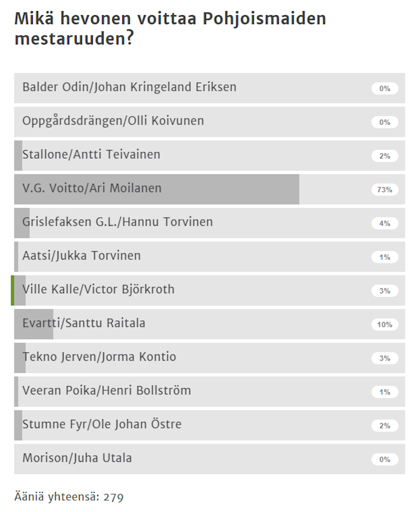The width and height of the screenshot is (420, 512).
Task: Click the 10% badge for Evartti
Action: click(385, 325)
